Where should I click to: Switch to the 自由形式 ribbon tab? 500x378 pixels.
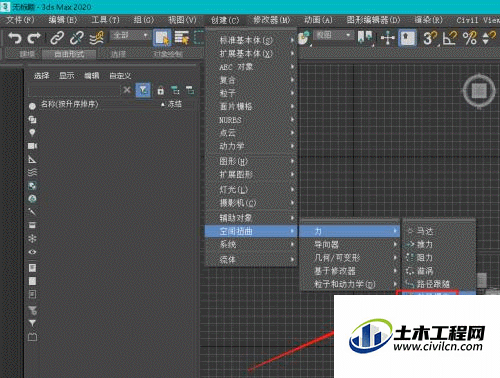click(69, 54)
